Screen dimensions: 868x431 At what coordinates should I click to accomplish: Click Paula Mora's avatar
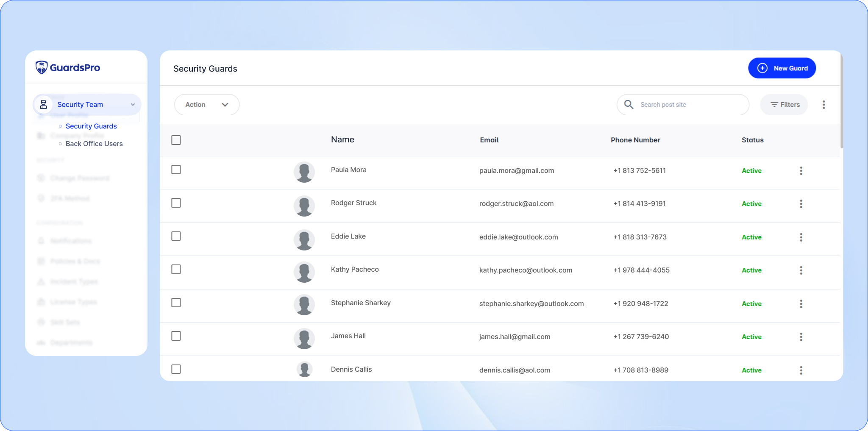[x=304, y=172]
